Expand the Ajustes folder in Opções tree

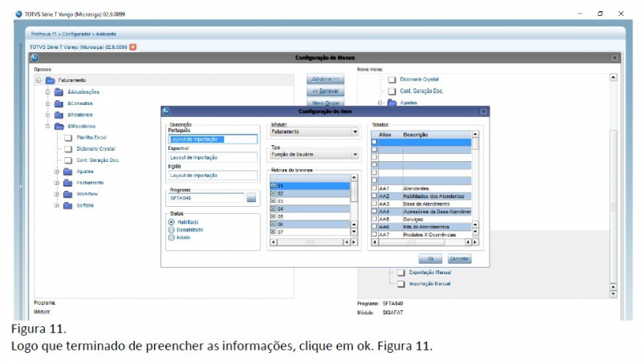[57, 172]
